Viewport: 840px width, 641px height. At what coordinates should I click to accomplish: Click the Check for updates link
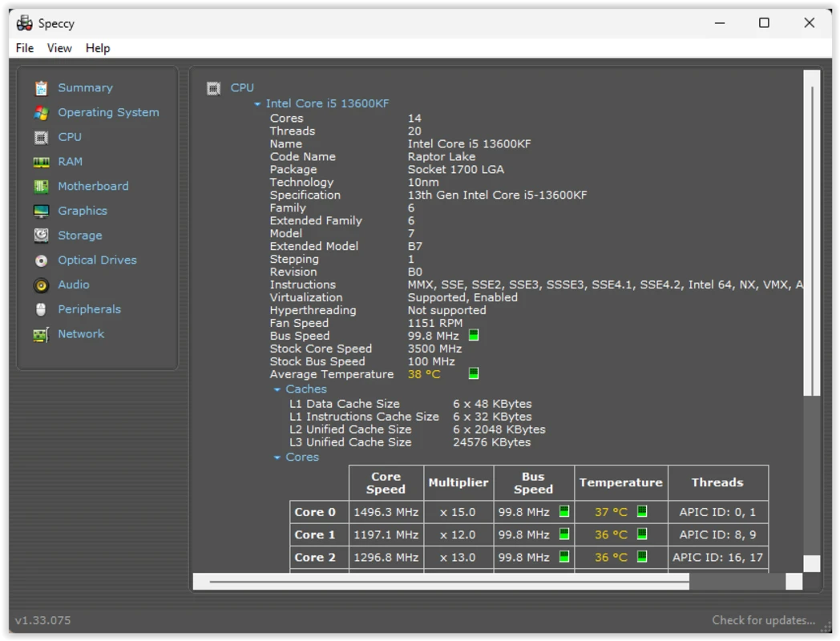(x=763, y=620)
